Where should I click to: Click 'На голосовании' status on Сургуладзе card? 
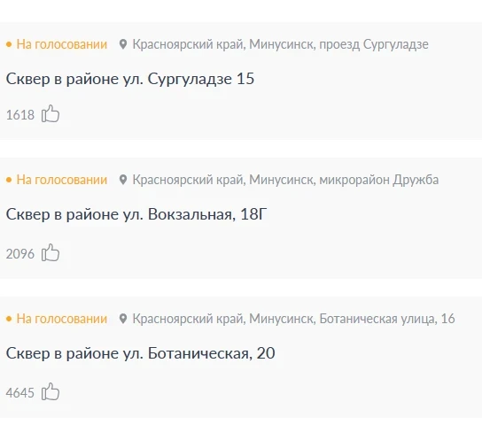62,44
